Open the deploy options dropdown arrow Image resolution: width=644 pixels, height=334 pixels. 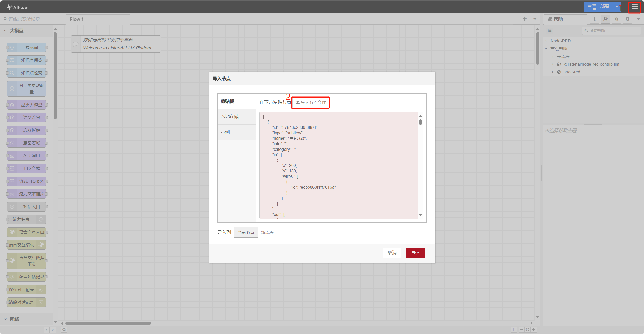pyautogui.click(x=617, y=6)
